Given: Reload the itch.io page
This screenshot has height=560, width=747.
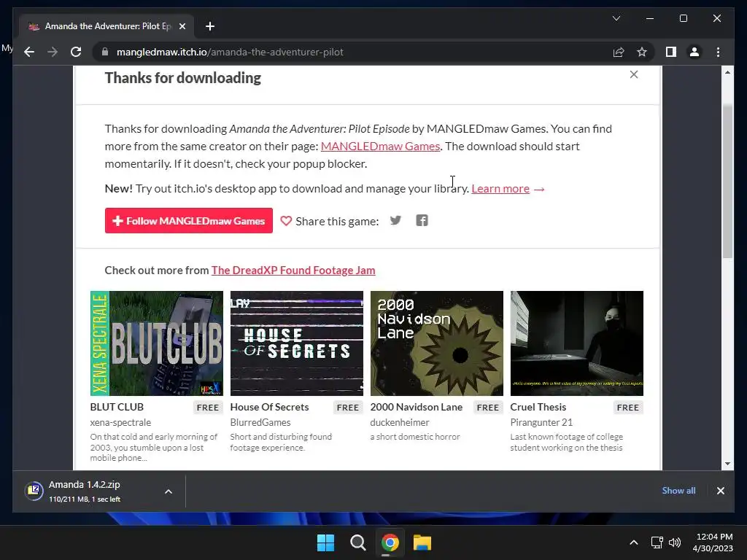Looking at the screenshot, I should click(x=76, y=52).
